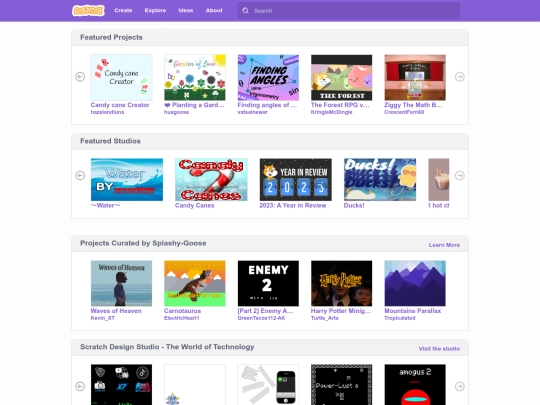Open the phone illustration project thumbnail

point(268,385)
